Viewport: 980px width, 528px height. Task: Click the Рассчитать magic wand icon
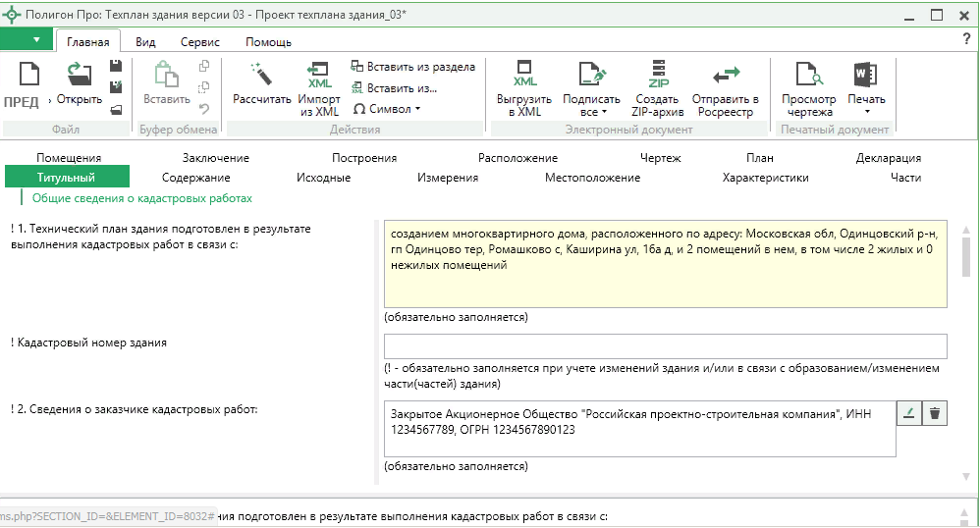click(261, 77)
